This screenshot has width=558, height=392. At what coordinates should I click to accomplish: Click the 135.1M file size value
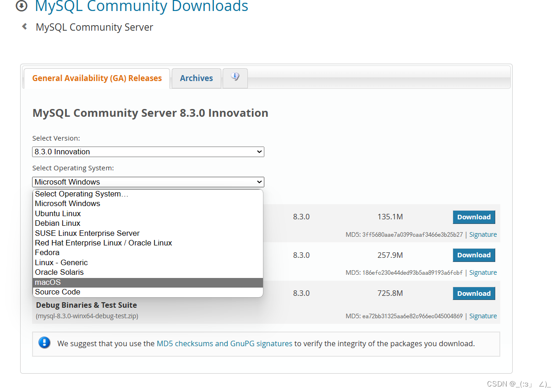coord(390,217)
